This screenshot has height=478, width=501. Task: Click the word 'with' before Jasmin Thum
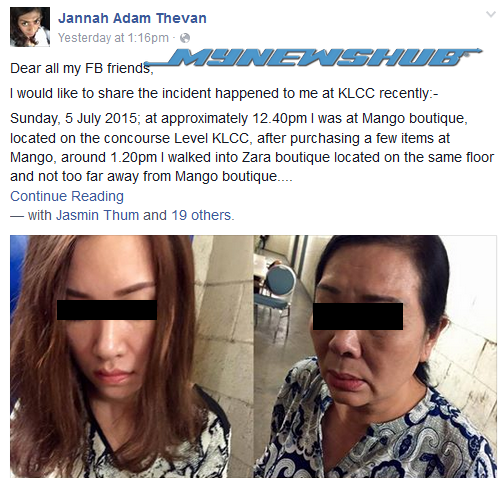pos(39,215)
